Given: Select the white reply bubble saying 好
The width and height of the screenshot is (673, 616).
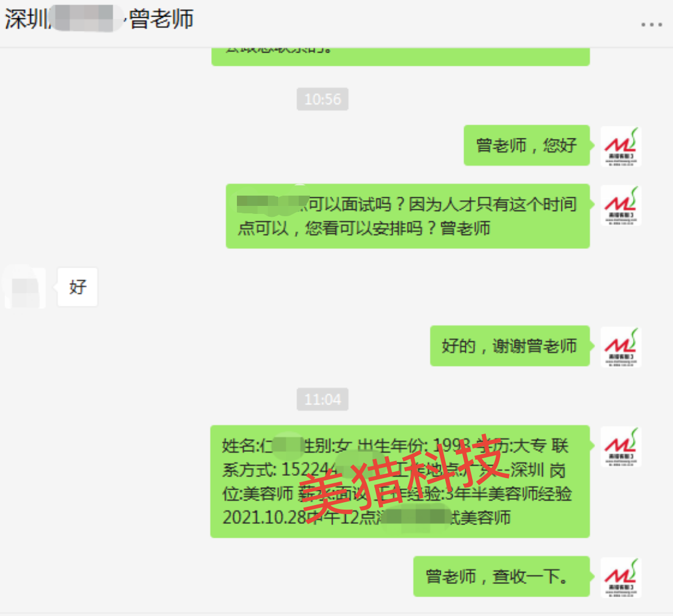Looking at the screenshot, I should [78, 287].
